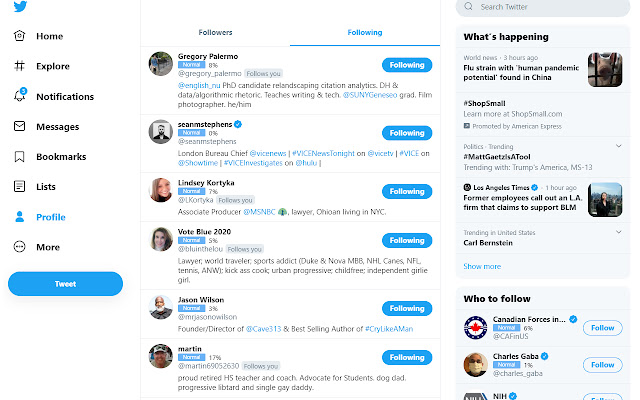Expand options chevron on #MattGaetzIsATool trend
Viewport: 640px width, 400px height.
[620, 146]
